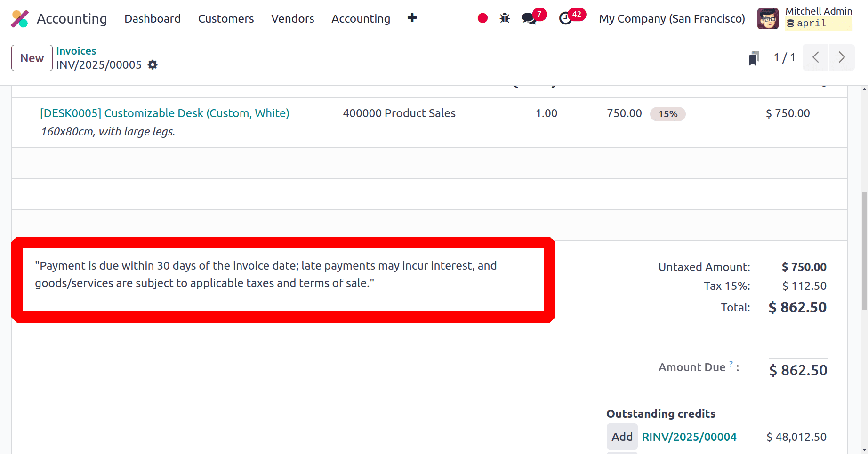Click the quantity 1.00 cell

pos(547,113)
